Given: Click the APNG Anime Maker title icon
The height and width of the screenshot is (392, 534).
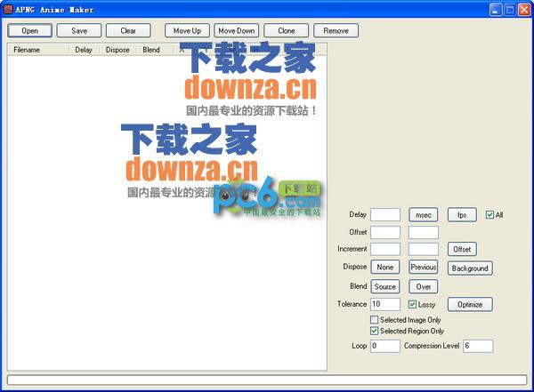Looking at the screenshot, I should click(x=8, y=9).
